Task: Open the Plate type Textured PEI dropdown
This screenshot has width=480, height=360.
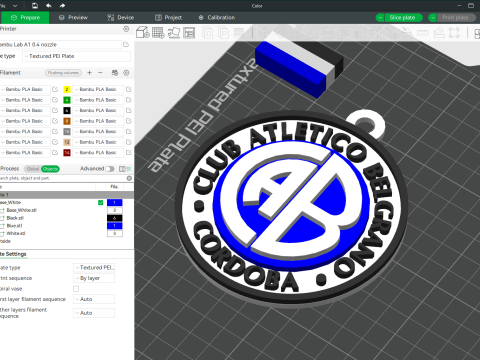Action: (77, 56)
